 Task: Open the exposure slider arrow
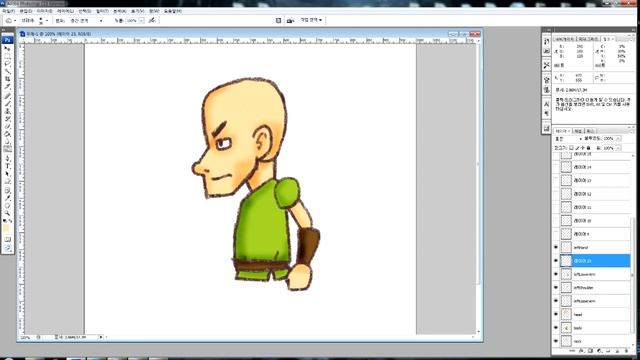pyautogui.click(x=142, y=20)
